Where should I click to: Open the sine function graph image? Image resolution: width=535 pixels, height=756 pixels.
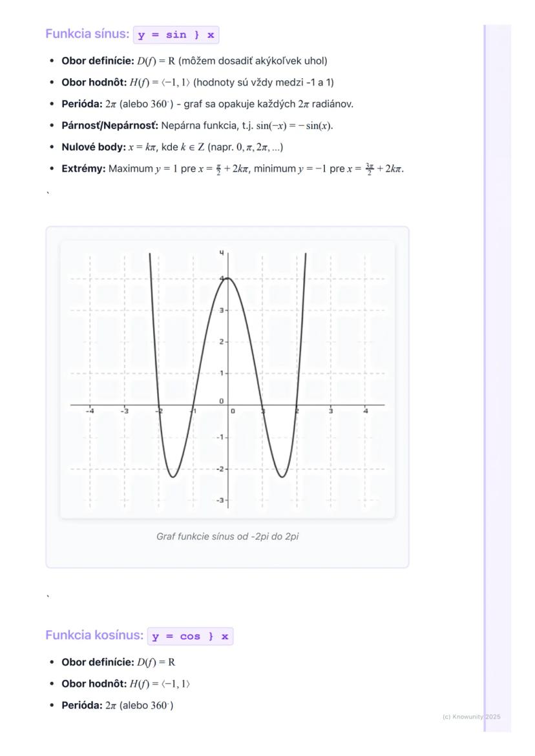(x=227, y=380)
